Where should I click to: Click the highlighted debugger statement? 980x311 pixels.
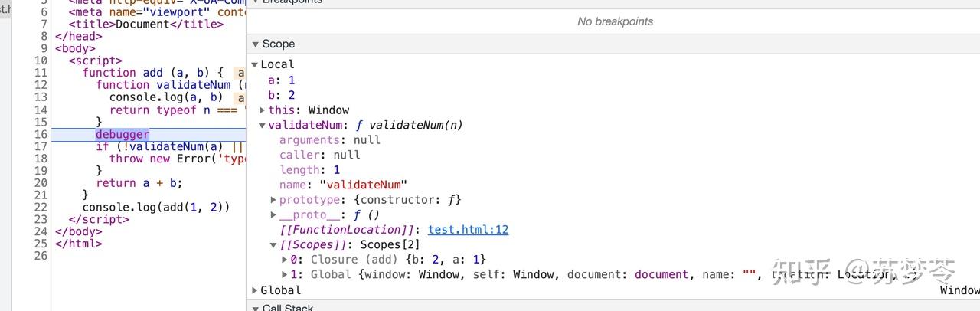(122, 134)
